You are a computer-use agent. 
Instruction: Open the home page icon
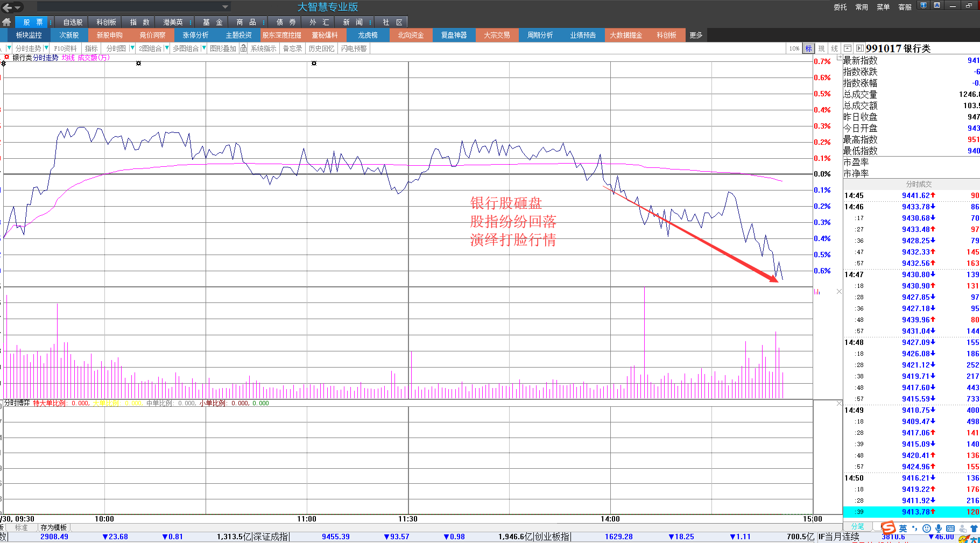[x=7, y=22]
